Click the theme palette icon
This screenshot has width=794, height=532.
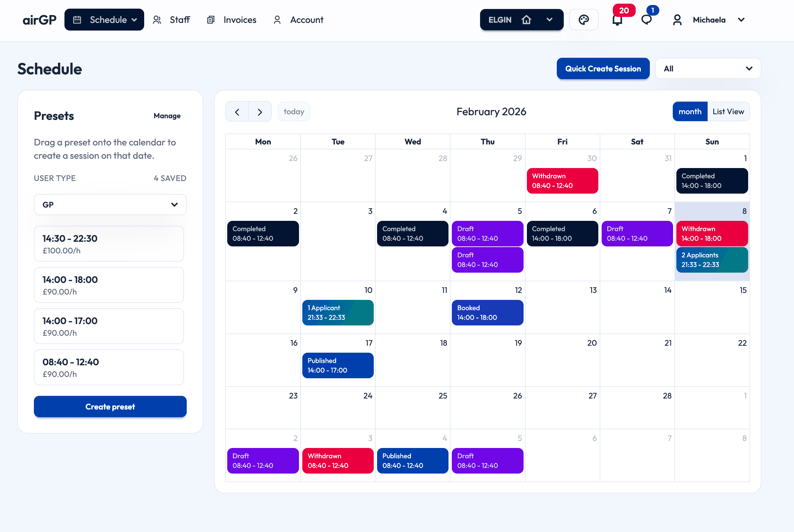pos(584,20)
